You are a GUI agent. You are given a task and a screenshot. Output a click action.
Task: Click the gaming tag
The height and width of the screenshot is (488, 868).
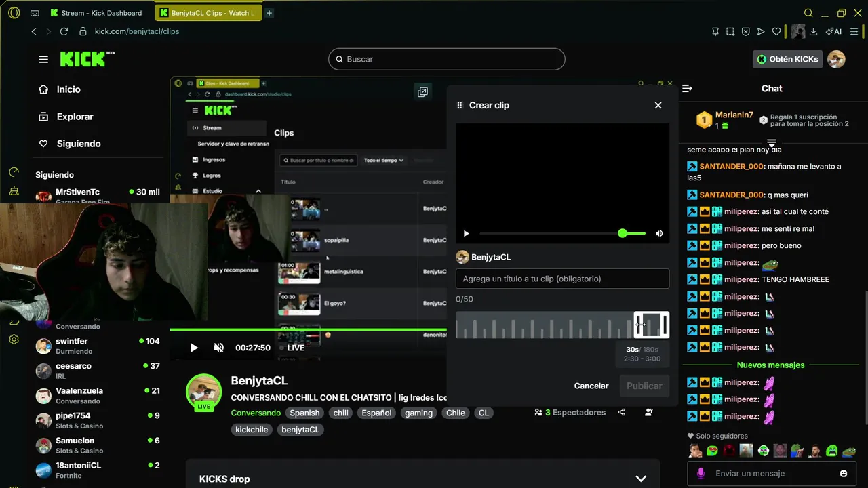(418, 413)
